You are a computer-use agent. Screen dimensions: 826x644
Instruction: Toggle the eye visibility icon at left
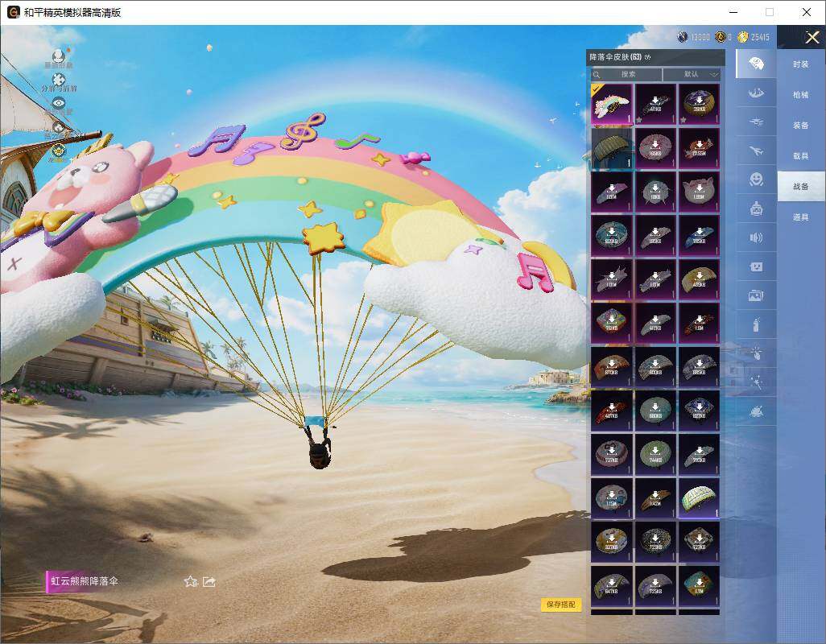[59, 103]
